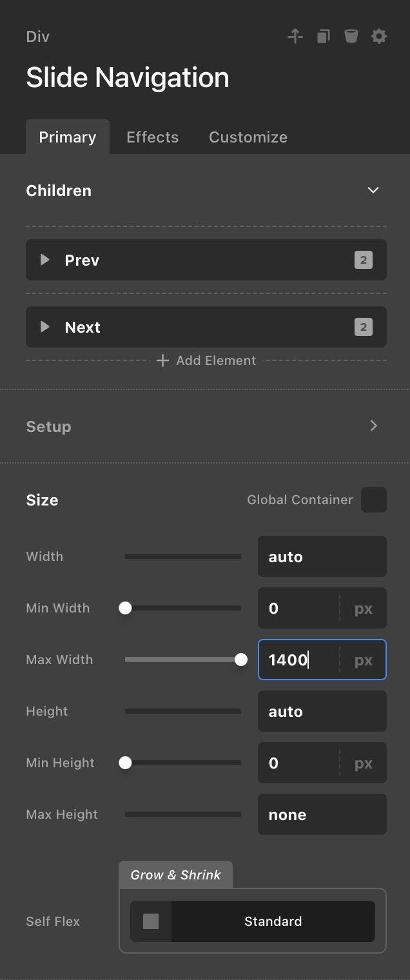Click the Max Width px unit button

(x=364, y=660)
